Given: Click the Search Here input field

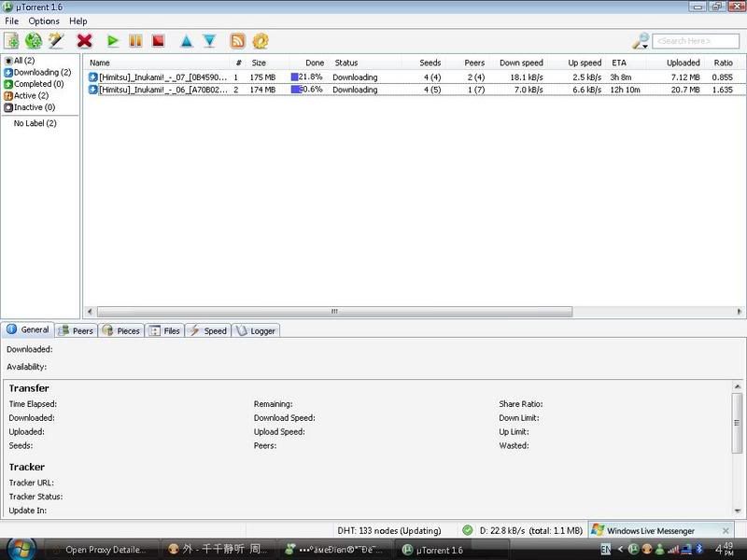Looking at the screenshot, I should pyautogui.click(x=696, y=41).
